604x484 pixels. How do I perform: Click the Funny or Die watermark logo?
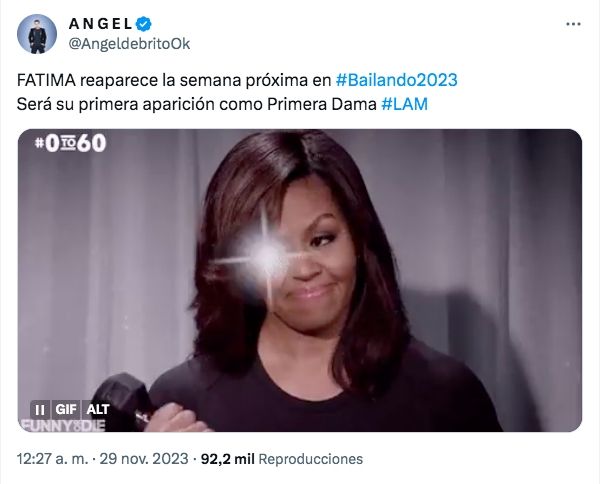62,426
